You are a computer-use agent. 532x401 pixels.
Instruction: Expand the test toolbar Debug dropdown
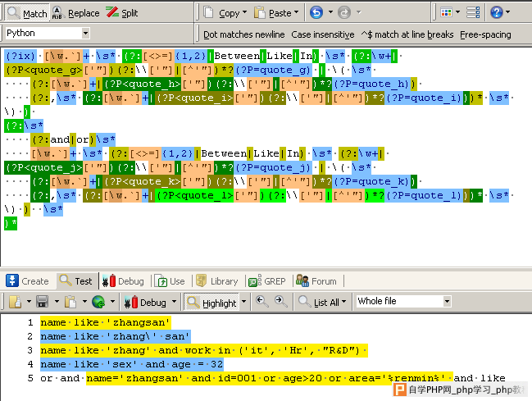click(174, 301)
